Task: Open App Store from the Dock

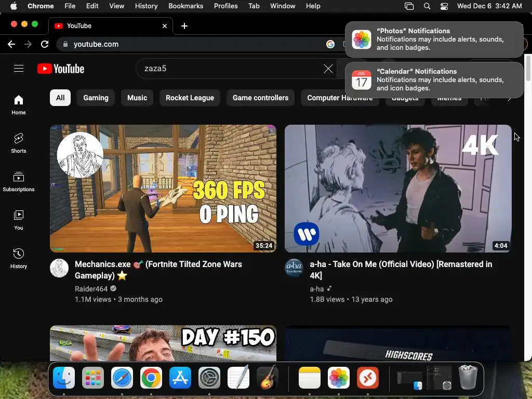Action: pyautogui.click(x=180, y=378)
